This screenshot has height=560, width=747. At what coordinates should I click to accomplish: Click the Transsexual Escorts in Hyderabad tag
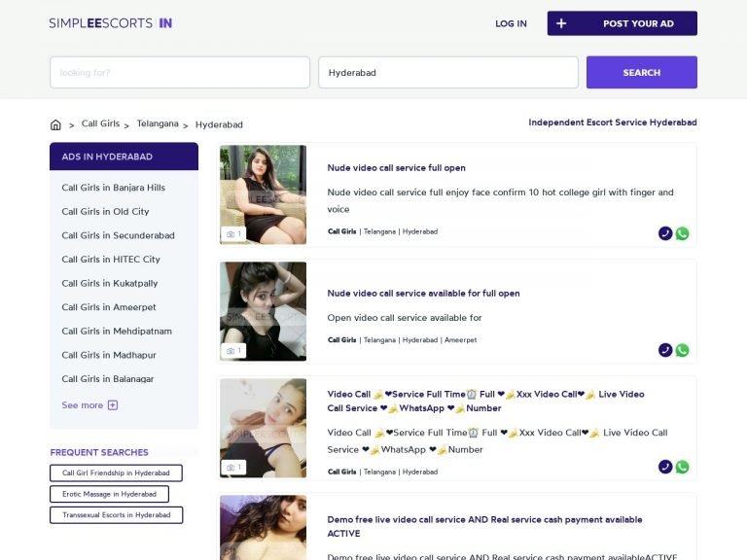tap(117, 515)
